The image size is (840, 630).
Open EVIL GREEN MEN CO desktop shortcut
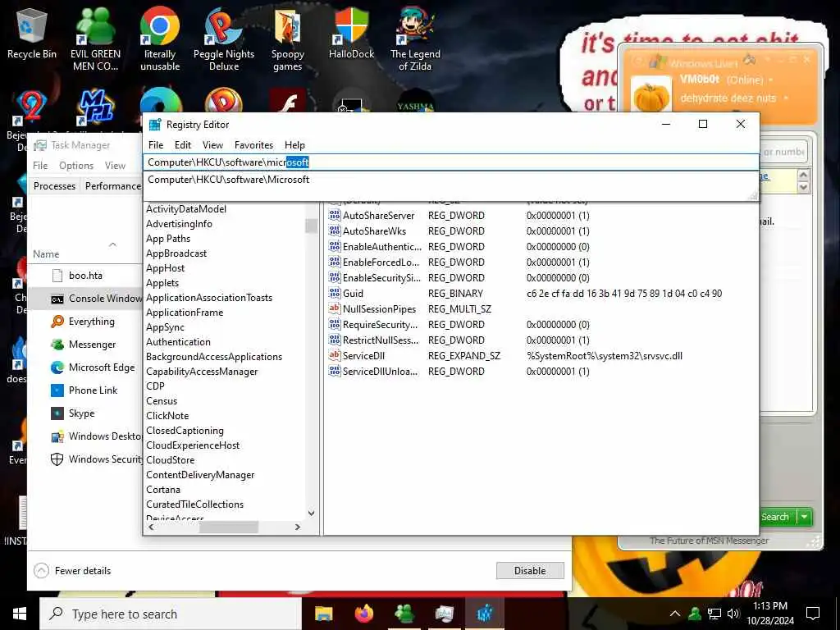[x=95, y=38]
